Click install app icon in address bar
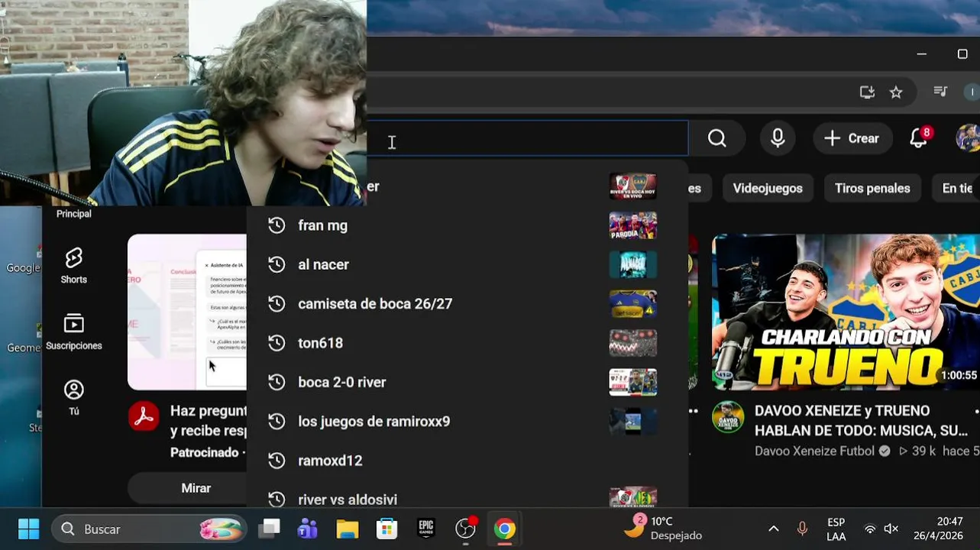The width and height of the screenshot is (980, 550). (x=867, y=92)
